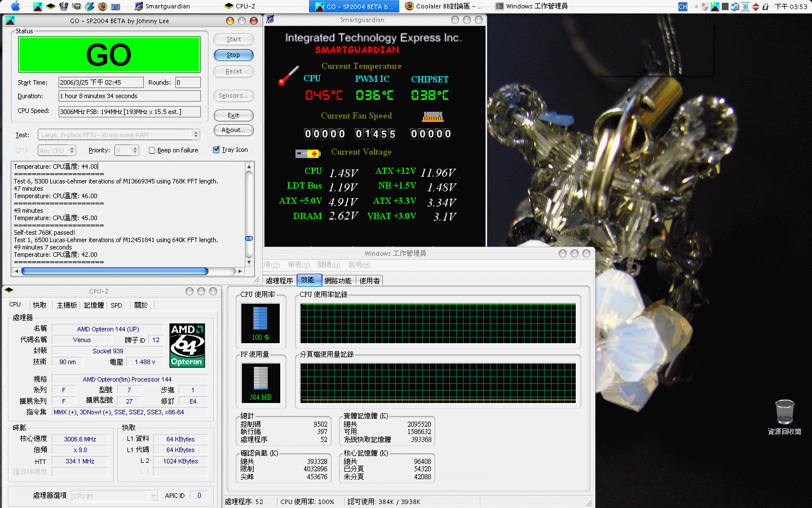This screenshot has width=812, height=508.
Task: Click the Smartguardian window title icon
Action: pyautogui.click(x=270, y=20)
